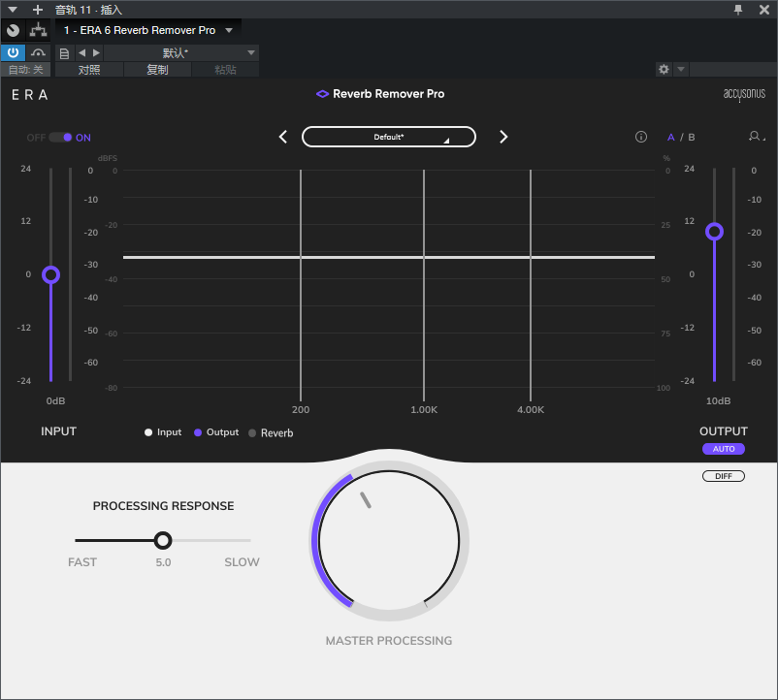Switch to B state
Image resolution: width=778 pixels, height=700 pixels.
(x=691, y=138)
